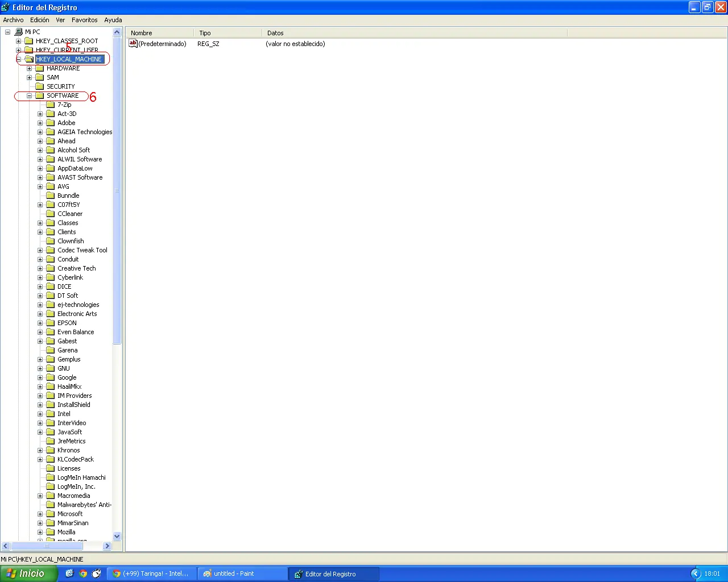Click the Intel folder icon
The image size is (728, 582).
(51, 414)
